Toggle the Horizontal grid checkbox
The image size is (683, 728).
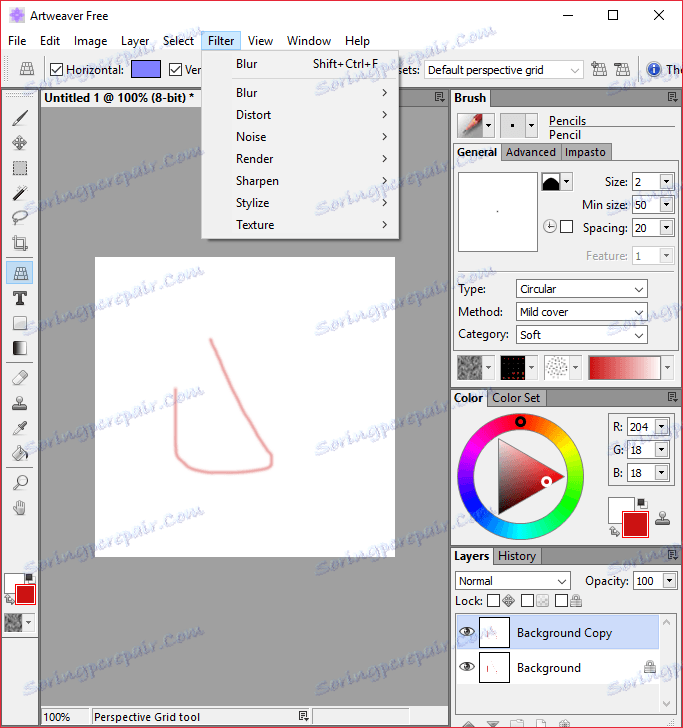coord(56,70)
